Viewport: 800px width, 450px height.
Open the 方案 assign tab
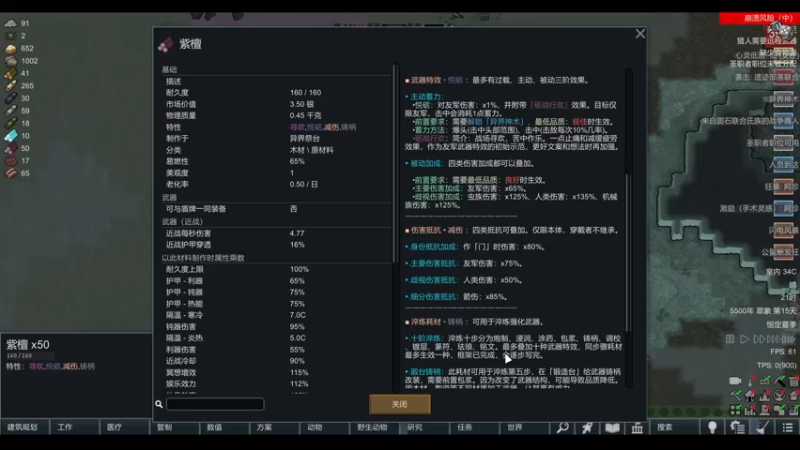[274, 427]
